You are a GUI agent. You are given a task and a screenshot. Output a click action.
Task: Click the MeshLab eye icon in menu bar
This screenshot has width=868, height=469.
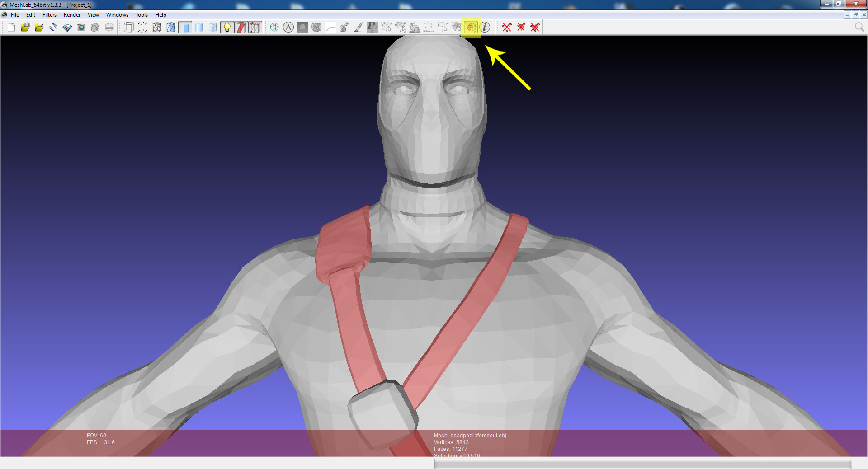[x=5, y=15]
